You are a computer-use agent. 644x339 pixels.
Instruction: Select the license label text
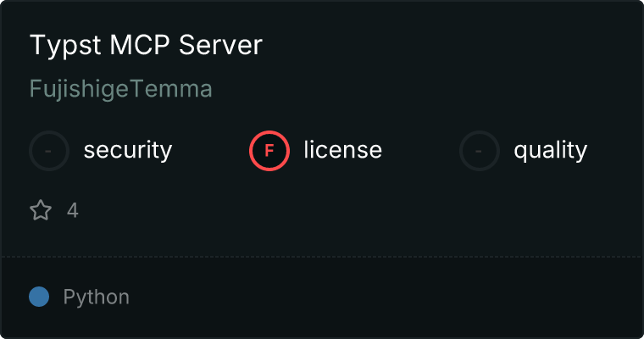point(342,151)
